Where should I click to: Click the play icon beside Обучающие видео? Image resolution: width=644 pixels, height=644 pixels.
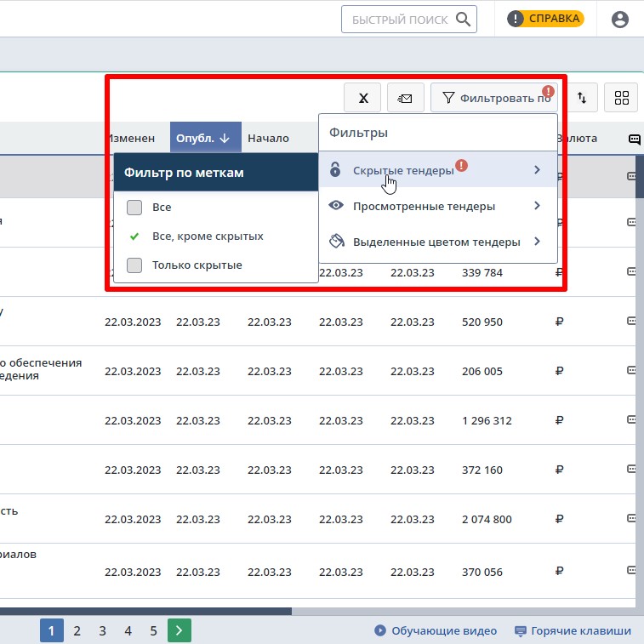click(380, 630)
